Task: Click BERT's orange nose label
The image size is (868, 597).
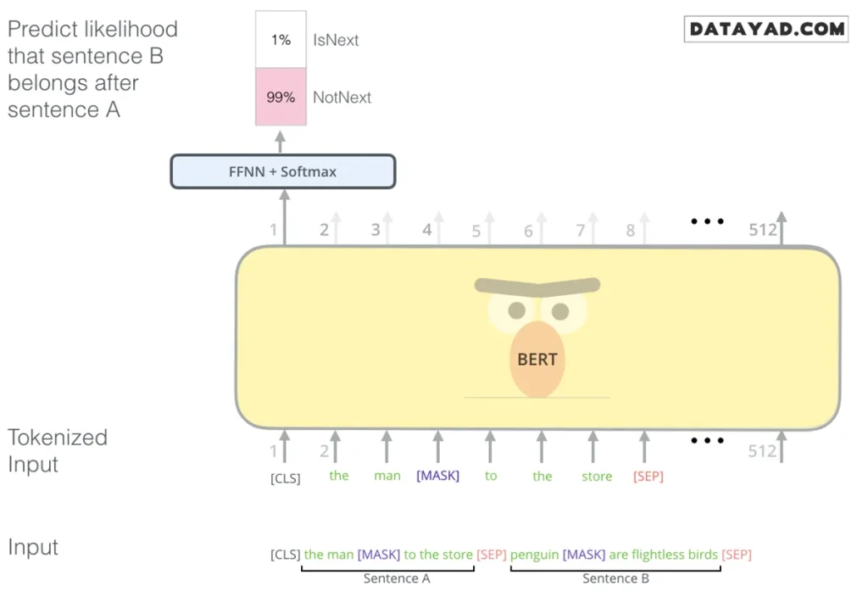Action: pos(537,360)
